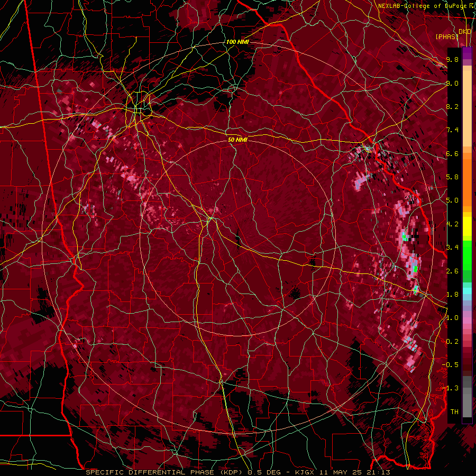The height and width of the screenshot is (476, 476).
Task: Click the -0.5 value on color scale
Action: pyautogui.click(x=450, y=364)
